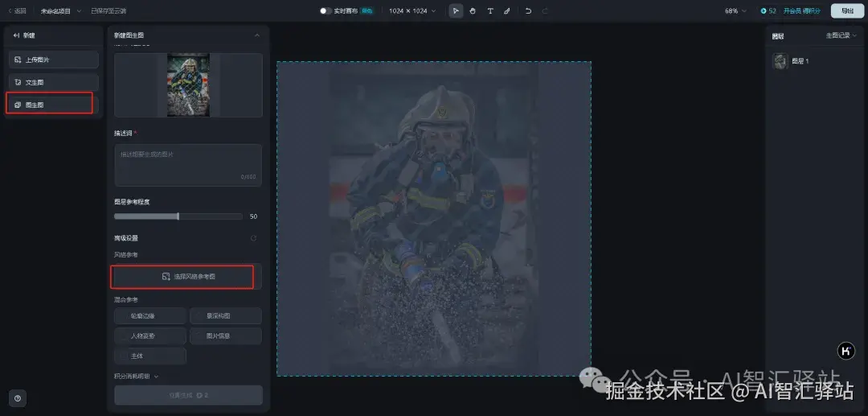
Task: Click the redo arrow
Action: click(545, 11)
